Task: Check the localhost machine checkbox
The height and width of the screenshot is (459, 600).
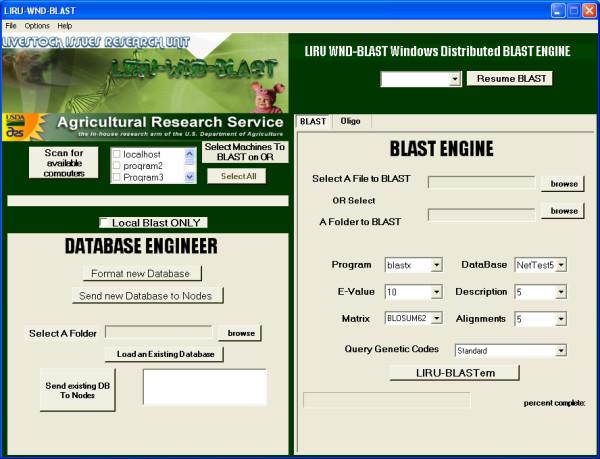Action: click(117, 154)
